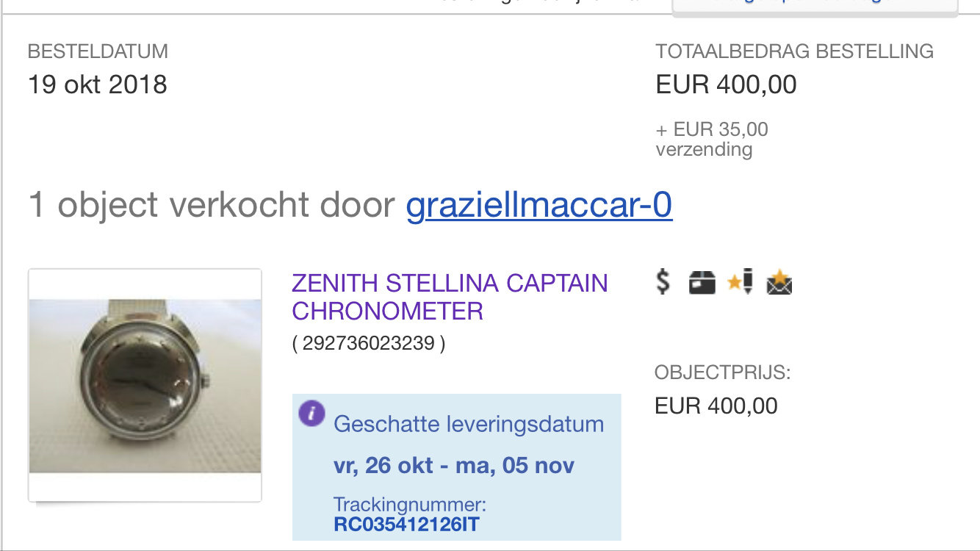The width and height of the screenshot is (980, 551).
Task: Select item number 292736023239
Action: point(369,343)
